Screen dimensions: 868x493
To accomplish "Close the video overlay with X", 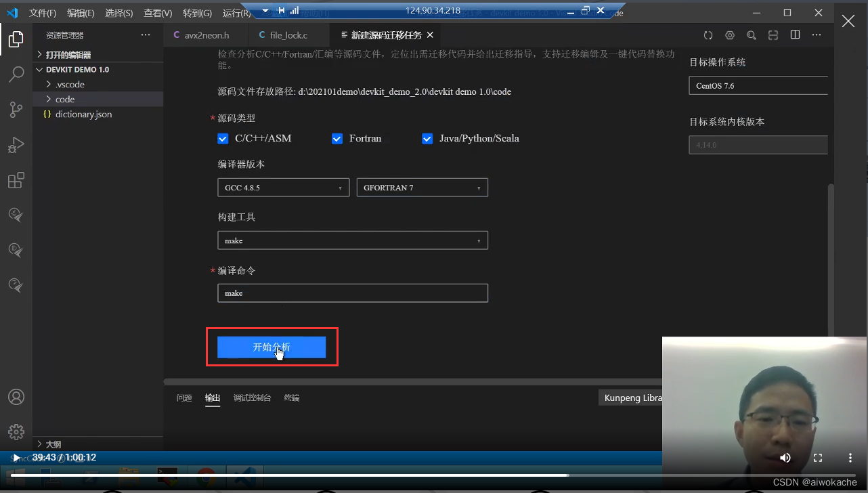I will coord(848,21).
